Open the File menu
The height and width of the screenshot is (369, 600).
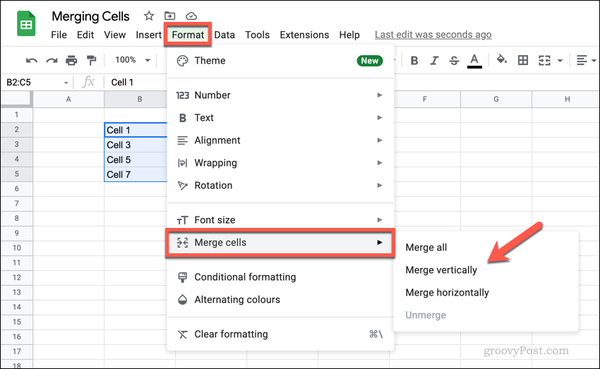point(59,35)
